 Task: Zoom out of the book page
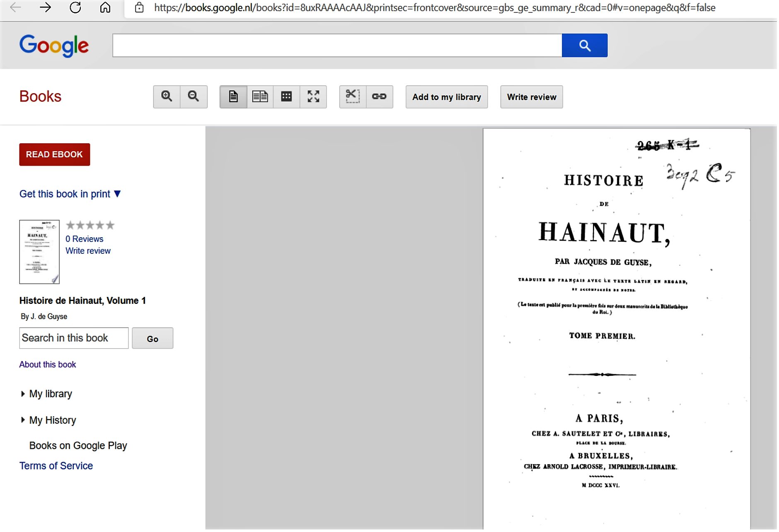click(194, 97)
